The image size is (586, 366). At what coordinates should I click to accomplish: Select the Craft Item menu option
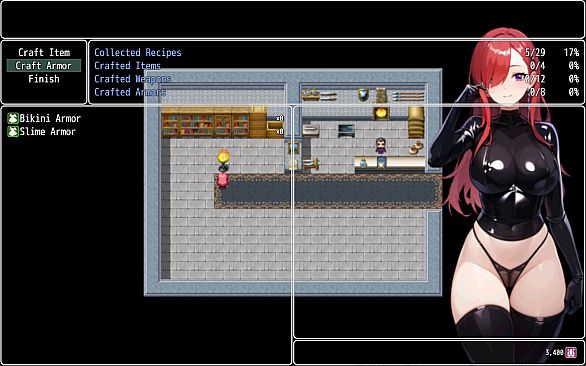(44, 52)
